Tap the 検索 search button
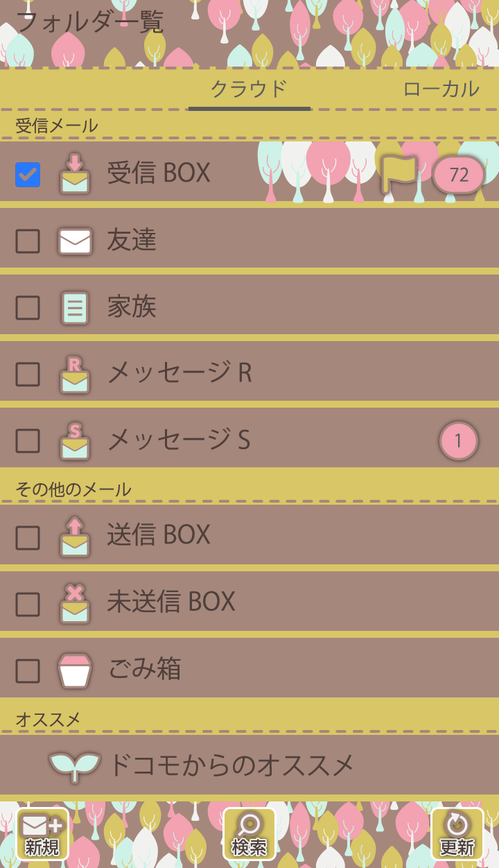 (249, 834)
